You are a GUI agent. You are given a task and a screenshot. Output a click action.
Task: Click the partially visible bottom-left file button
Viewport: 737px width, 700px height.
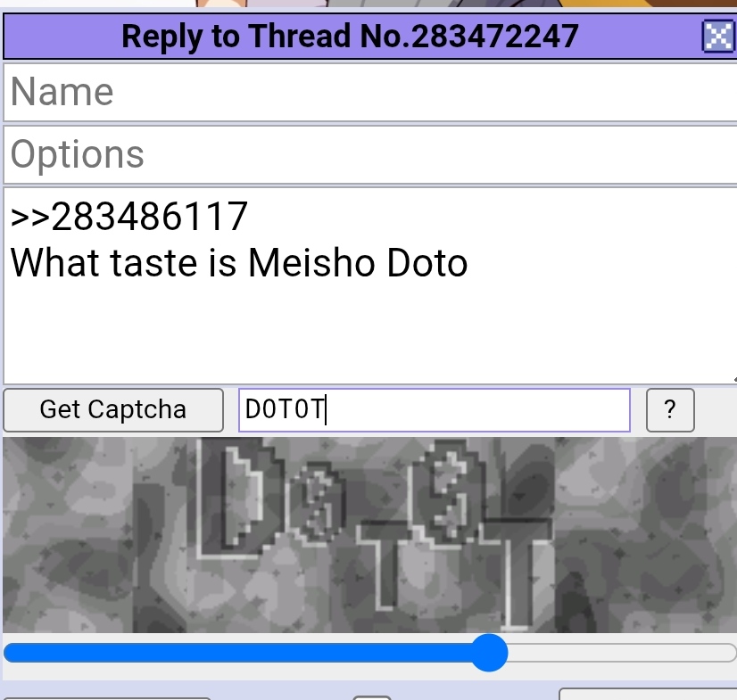pos(107,698)
